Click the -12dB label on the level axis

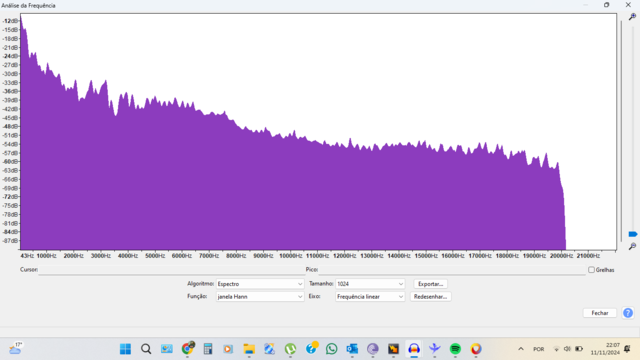point(11,21)
